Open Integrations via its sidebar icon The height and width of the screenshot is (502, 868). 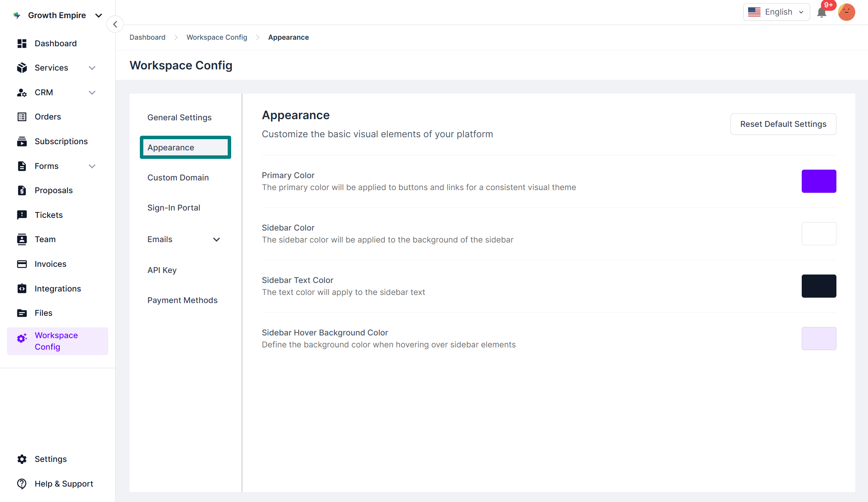point(22,288)
